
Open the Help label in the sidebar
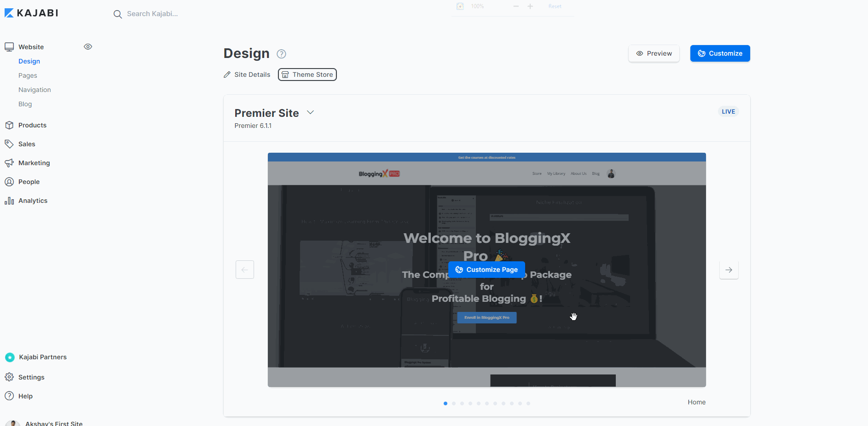[25, 396]
